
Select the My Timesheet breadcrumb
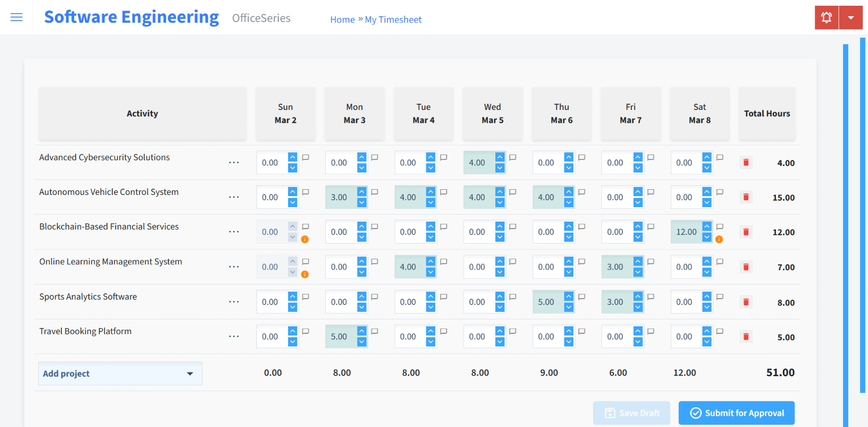pyautogui.click(x=393, y=19)
